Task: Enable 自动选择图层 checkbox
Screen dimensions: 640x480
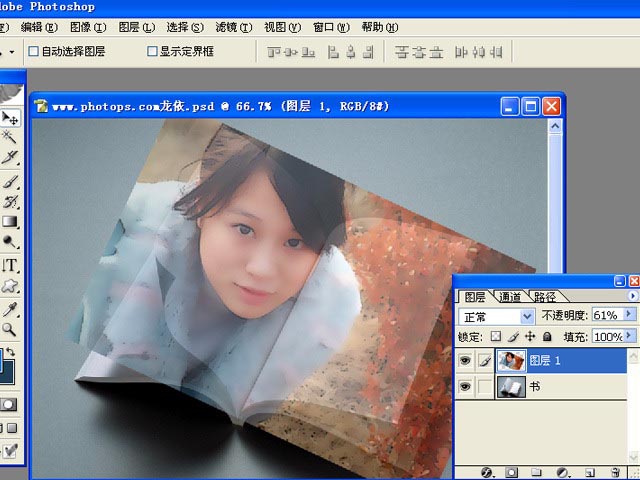Action: pyautogui.click(x=34, y=51)
